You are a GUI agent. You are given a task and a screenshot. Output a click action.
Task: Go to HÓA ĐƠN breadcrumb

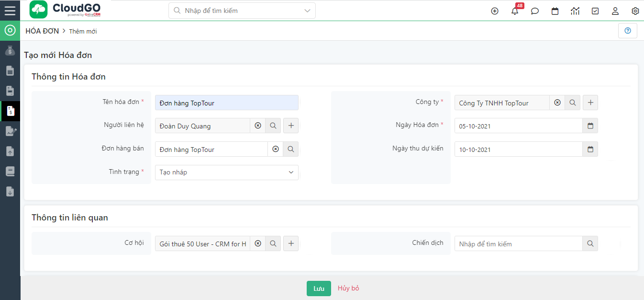point(42,31)
